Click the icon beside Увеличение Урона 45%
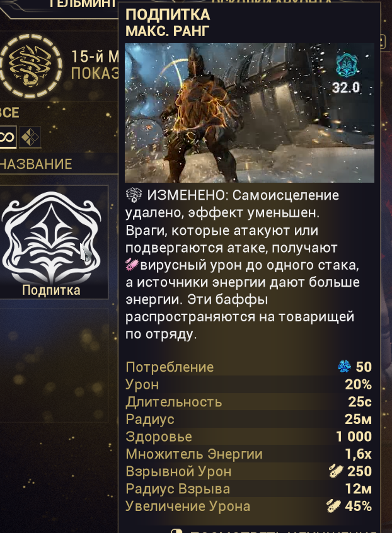 [x=334, y=506]
